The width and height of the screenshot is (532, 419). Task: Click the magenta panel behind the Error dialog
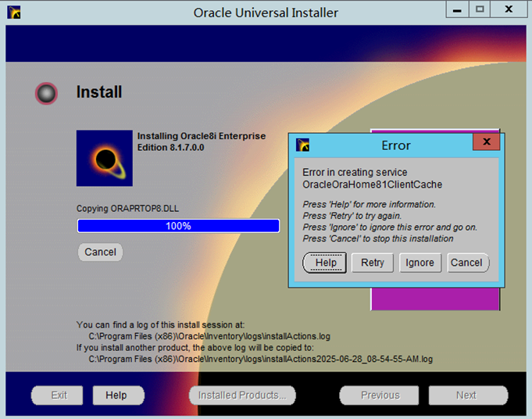click(x=435, y=299)
